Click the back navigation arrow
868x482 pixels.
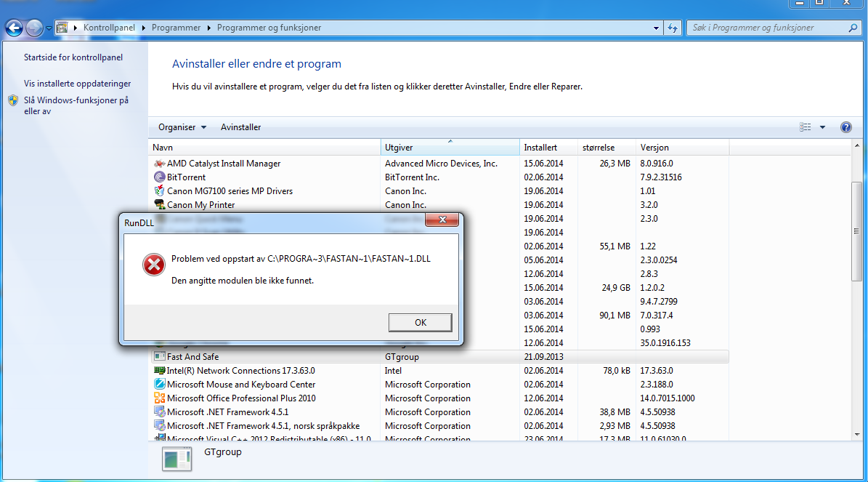(15, 28)
